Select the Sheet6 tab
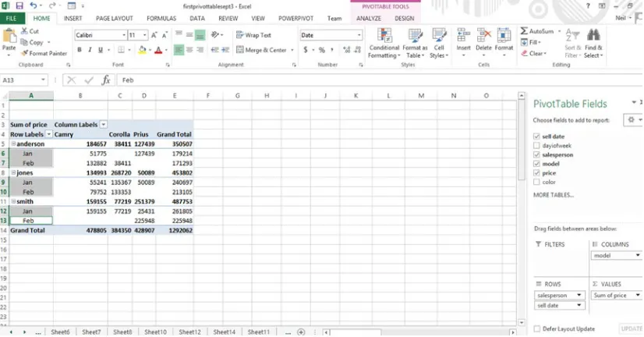The height and width of the screenshot is (337, 644). (60, 332)
